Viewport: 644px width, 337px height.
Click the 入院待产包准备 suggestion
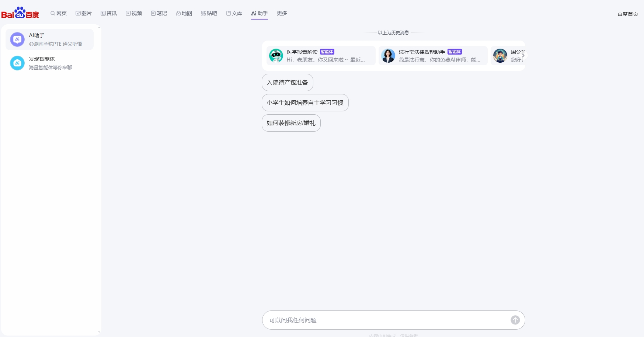[287, 82]
